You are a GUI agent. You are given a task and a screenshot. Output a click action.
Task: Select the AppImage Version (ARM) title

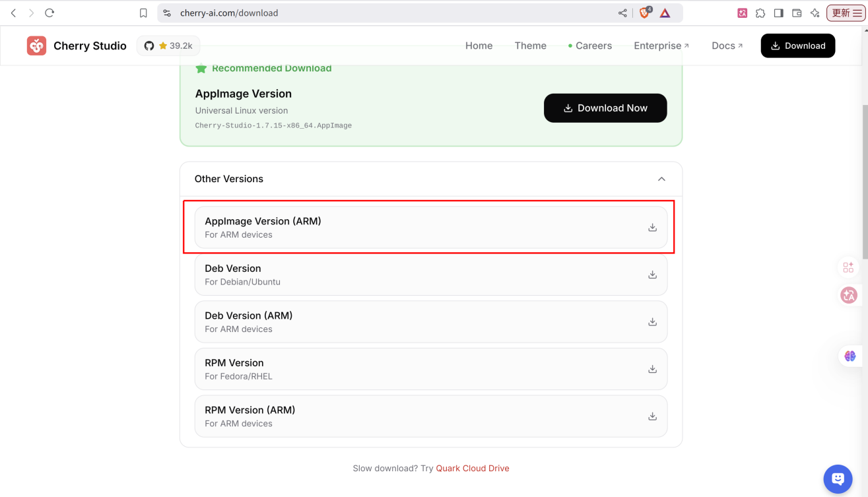tap(263, 221)
